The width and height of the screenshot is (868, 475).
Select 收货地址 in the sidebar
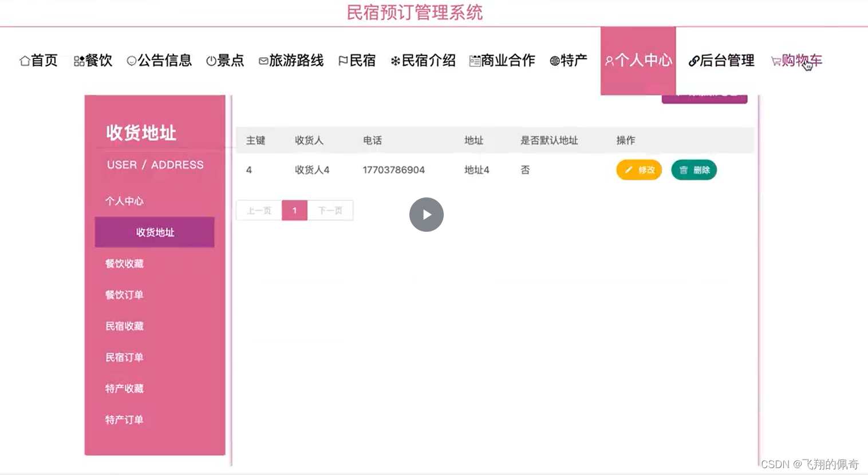tap(155, 232)
